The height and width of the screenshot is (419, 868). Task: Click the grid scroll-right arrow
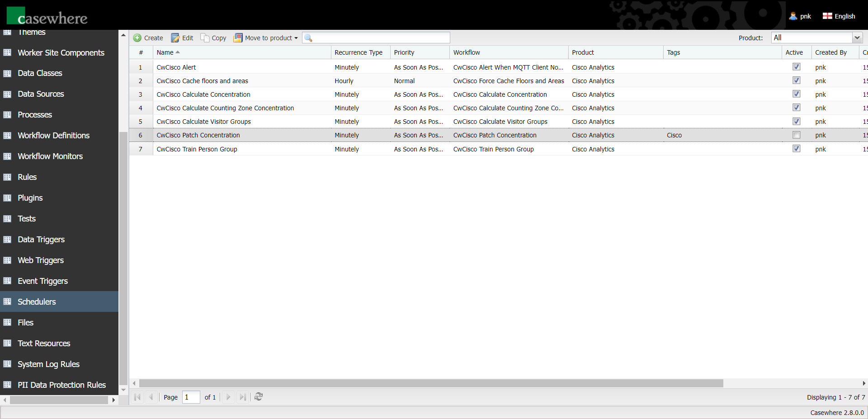click(864, 383)
